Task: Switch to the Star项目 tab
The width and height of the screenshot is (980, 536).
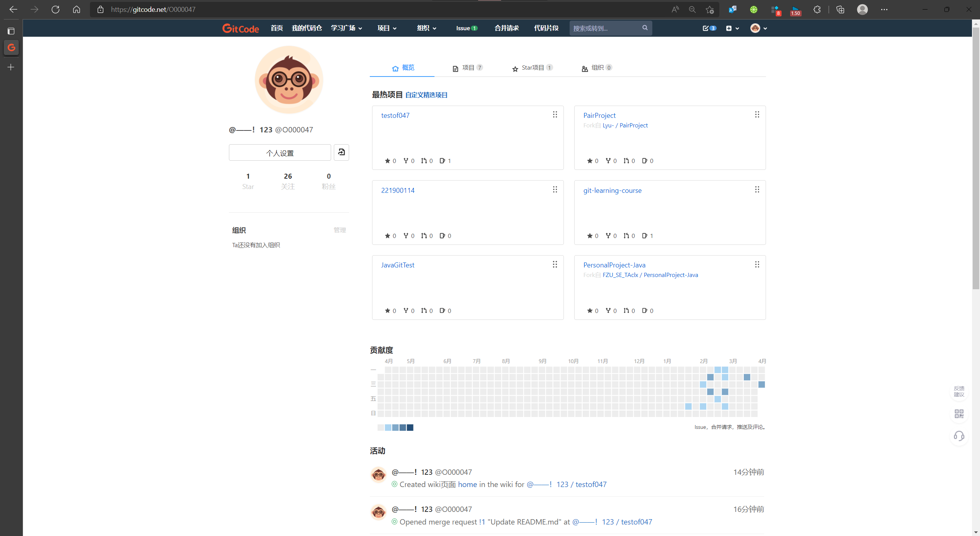Action: 532,68
